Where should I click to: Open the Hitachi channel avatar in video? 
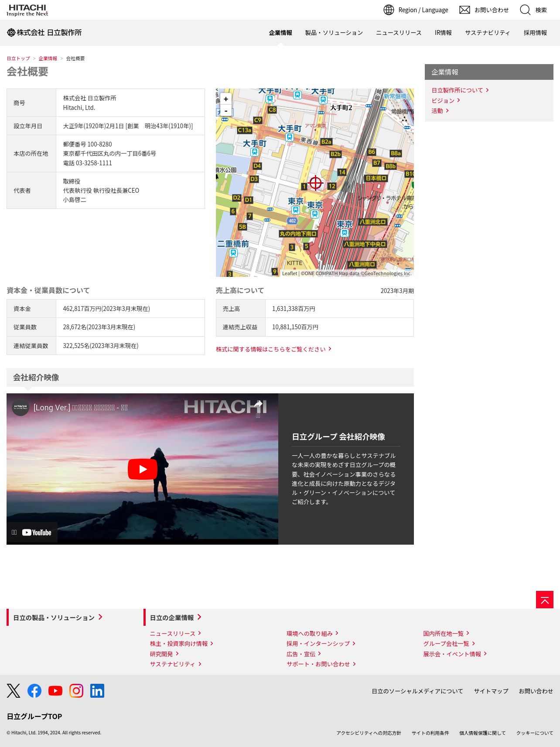(x=20, y=407)
